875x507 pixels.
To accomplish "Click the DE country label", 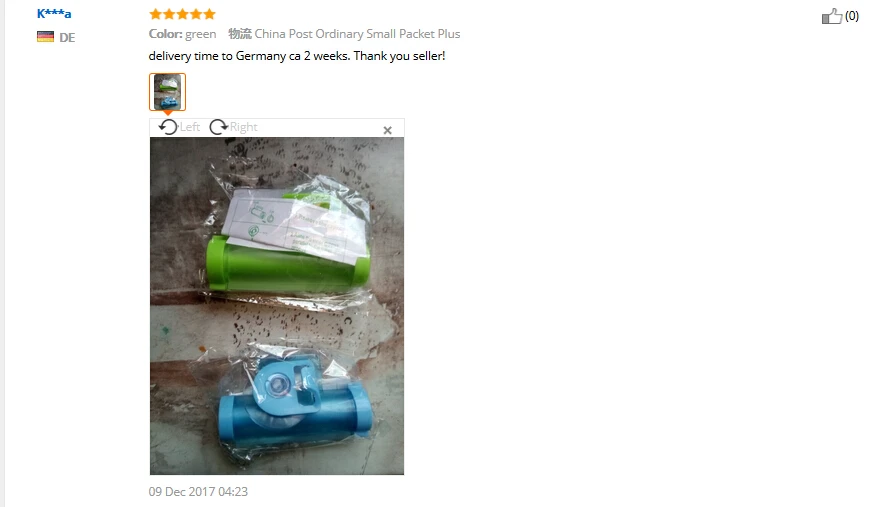I will [x=67, y=37].
